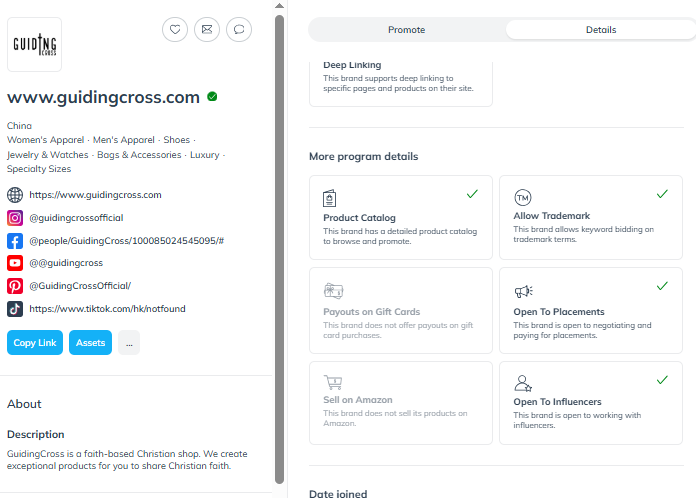
Task: Switch to the Promote tab
Action: pos(407,30)
